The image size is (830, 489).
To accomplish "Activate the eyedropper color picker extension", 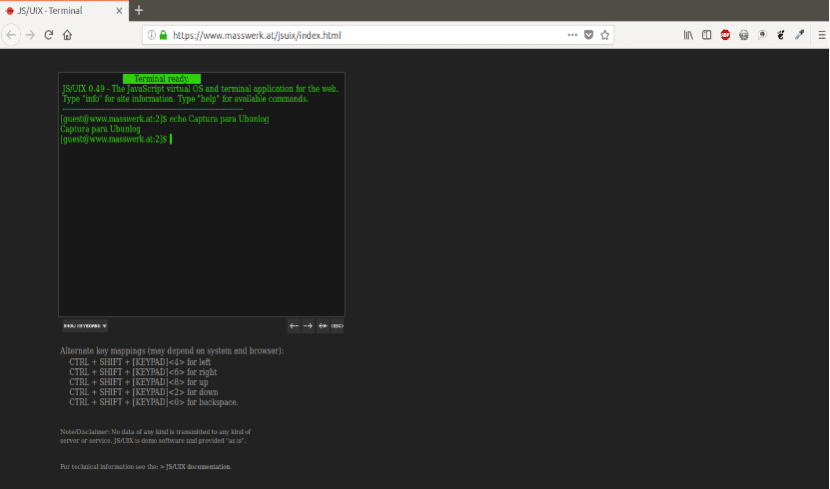I will click(x=799, y=35).
